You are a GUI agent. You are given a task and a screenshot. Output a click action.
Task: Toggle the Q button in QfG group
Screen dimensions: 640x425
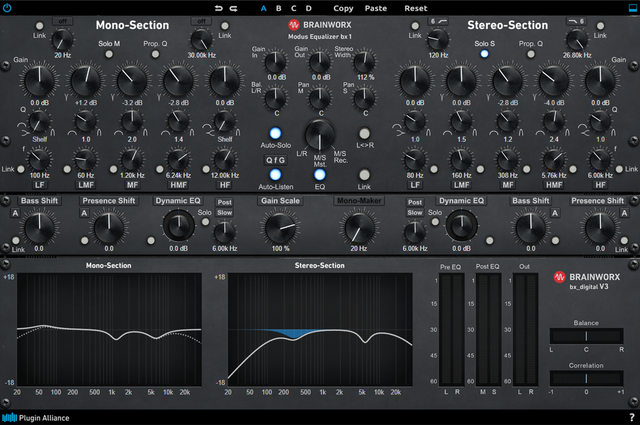tap(269, 160)
